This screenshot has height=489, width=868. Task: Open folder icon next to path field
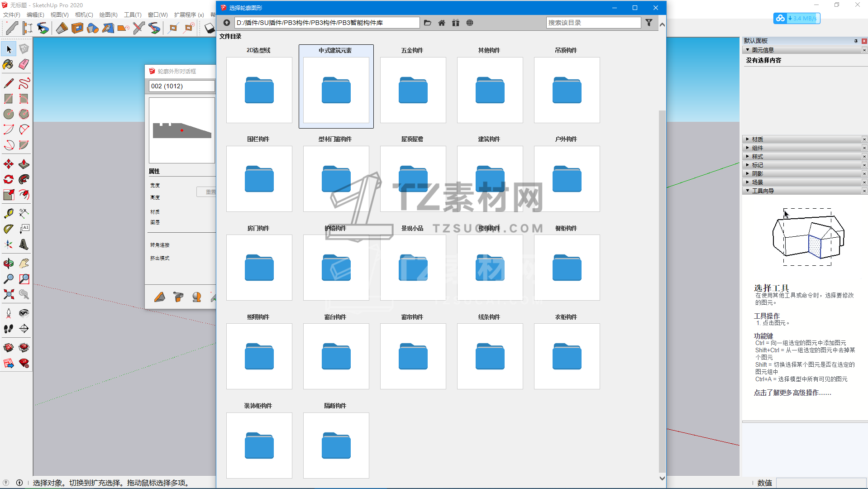428,23
